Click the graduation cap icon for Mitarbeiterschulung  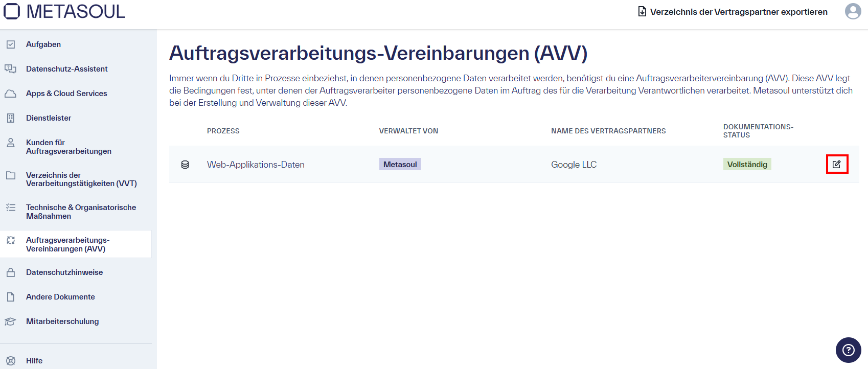tap(11, 321)
